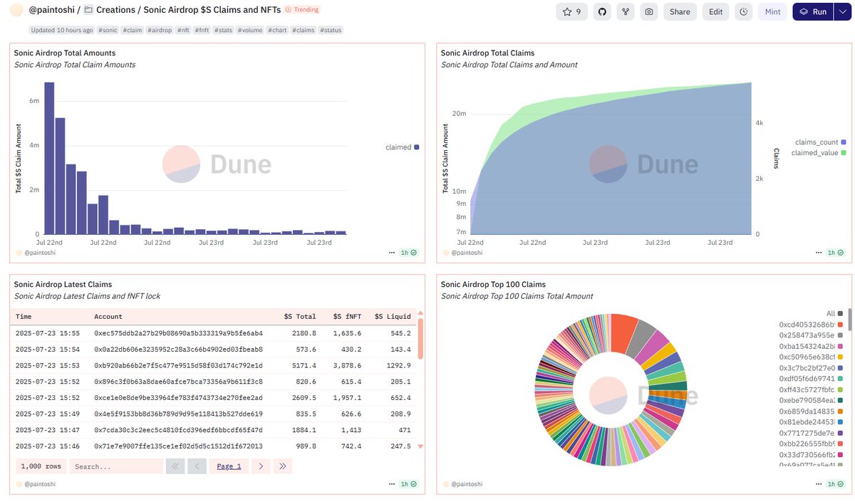Click in the table Search field
Image resolution: width=855 pixels, height=504 pixels.
116,466
